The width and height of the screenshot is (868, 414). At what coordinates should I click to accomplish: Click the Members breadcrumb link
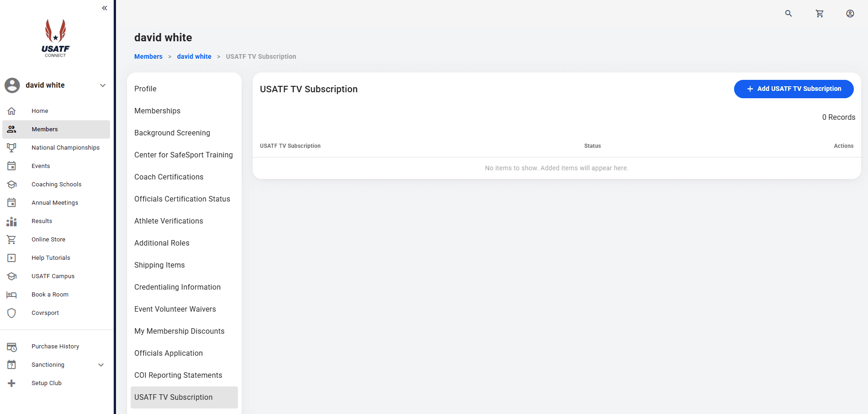[x=148, y=56]
